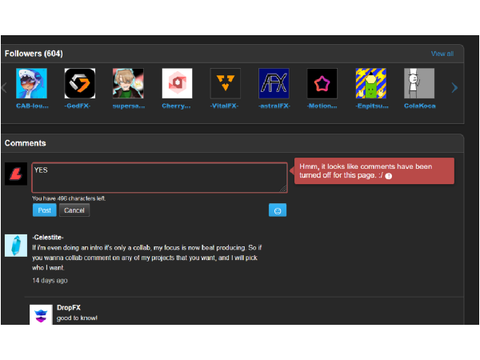480x360 pixels.
Task: Click -Celestite- crystal avatar
Action: 16,245
